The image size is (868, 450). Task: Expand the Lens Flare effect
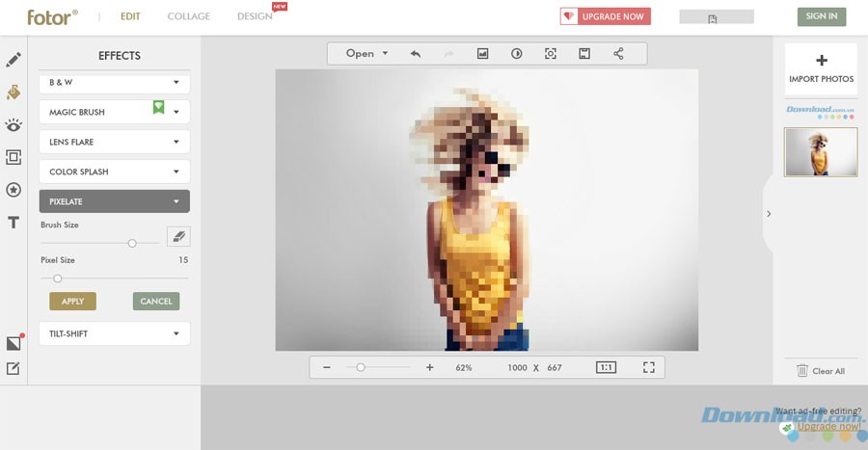pos(114,142)
